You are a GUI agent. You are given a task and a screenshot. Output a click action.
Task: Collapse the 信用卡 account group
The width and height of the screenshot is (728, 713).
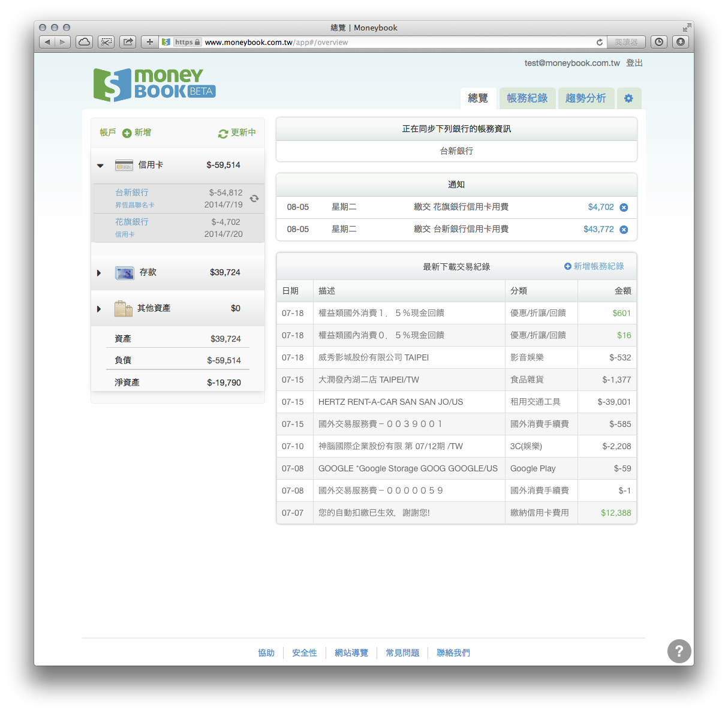100,165
